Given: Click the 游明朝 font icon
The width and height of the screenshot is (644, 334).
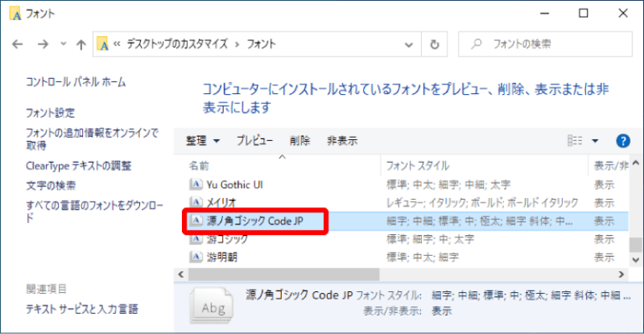Looking at the screenshot, I should point(196,257).
